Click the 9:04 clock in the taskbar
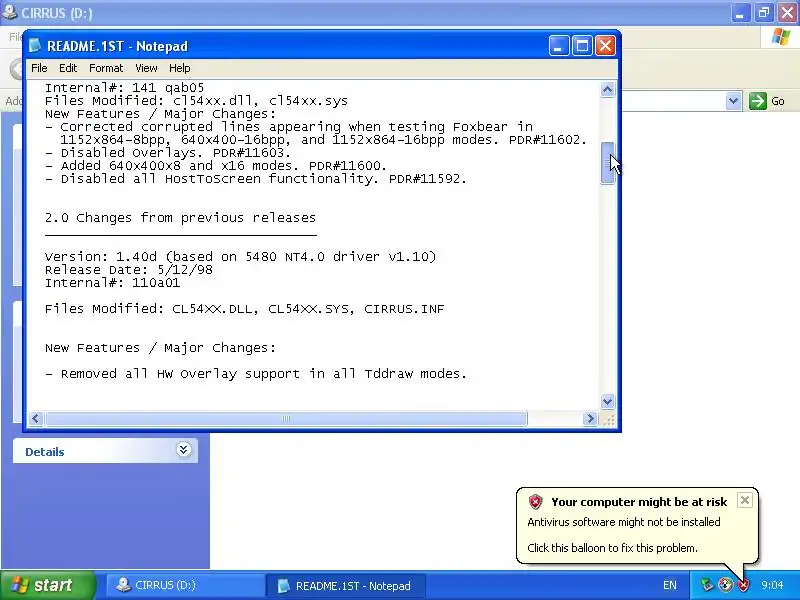Image resolution: width=800 pixels, height=600 pixels. [x=772, y=585]
